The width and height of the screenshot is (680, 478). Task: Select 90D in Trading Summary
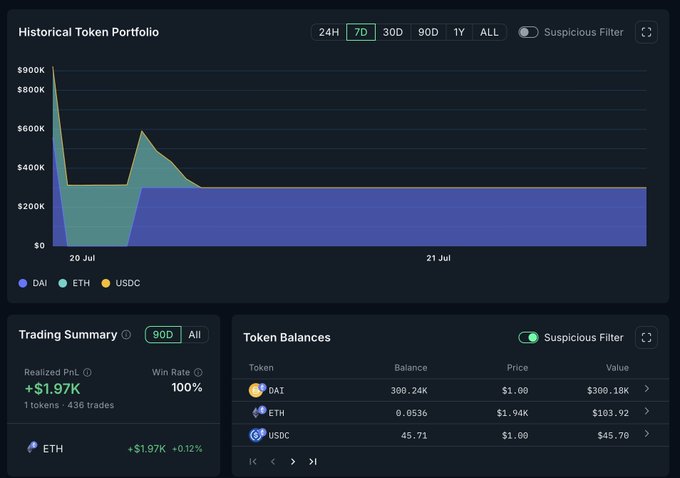pos(163,334)
